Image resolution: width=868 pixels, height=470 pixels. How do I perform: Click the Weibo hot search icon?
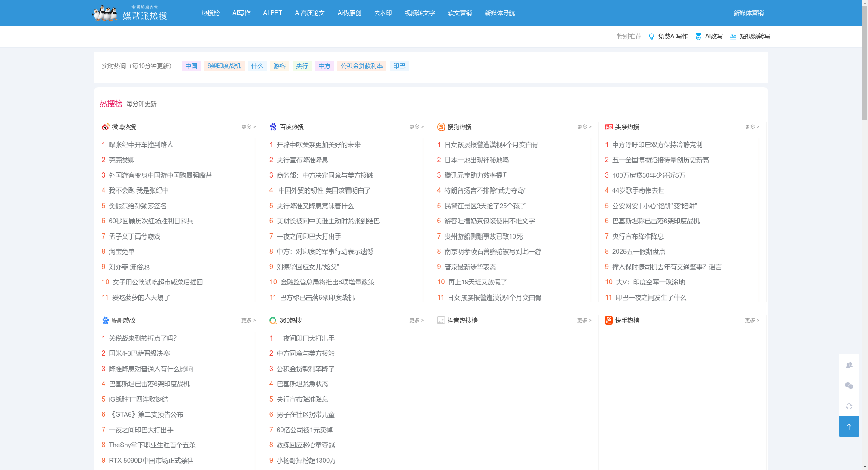(x=105, y=127)
